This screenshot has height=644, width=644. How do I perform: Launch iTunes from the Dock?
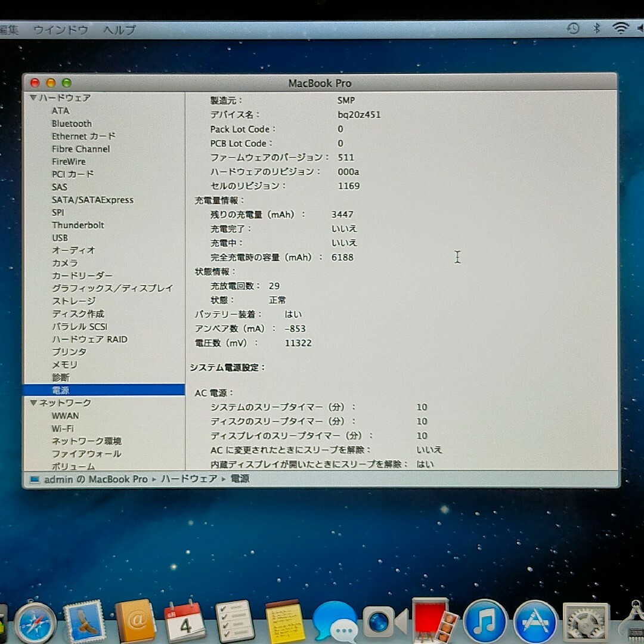coord(485,622)
